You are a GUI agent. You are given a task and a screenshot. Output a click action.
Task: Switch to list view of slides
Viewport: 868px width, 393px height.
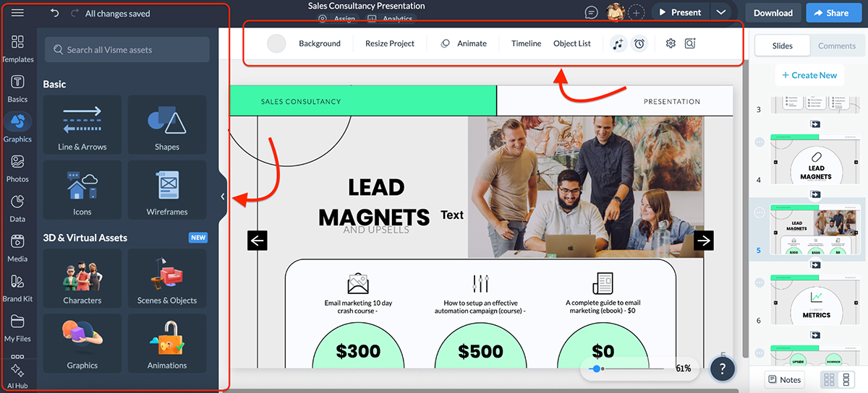846,379
